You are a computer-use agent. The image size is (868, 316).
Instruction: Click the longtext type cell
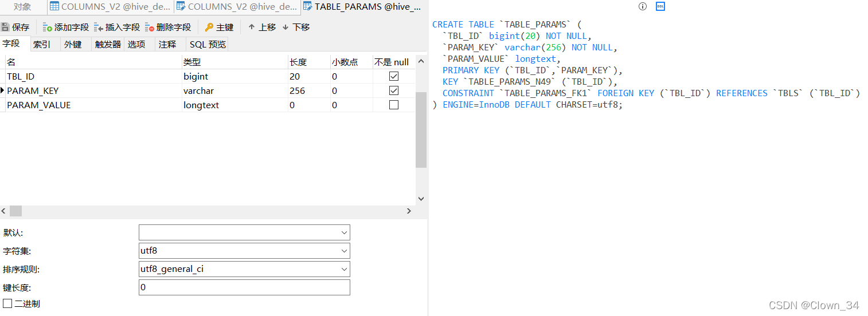(234, 105)
